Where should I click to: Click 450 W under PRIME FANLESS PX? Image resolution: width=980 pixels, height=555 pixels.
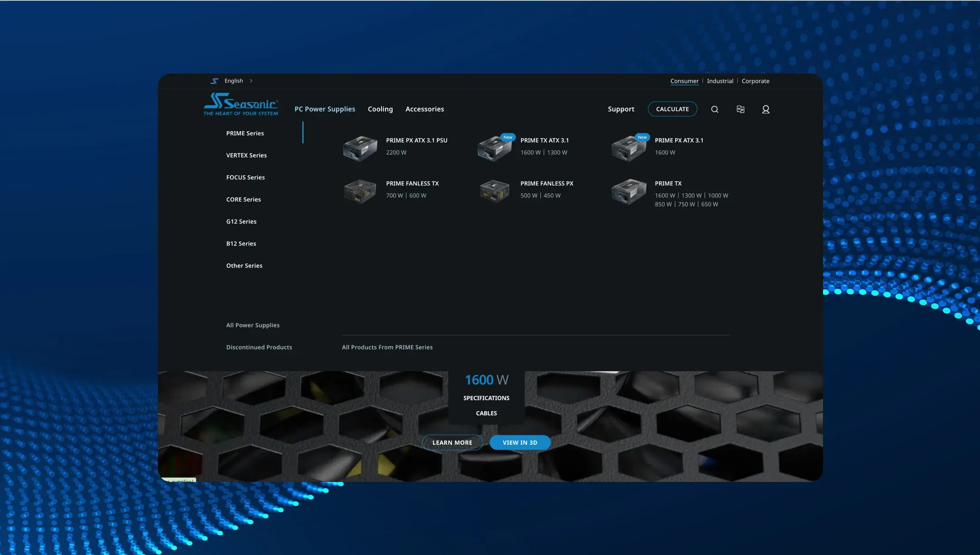(x=552, y=196)
